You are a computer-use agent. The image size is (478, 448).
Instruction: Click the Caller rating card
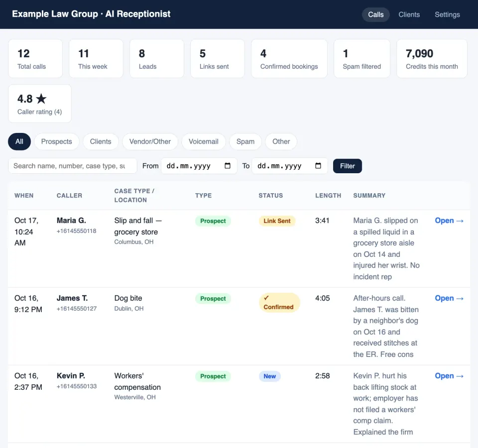coord(40,104)
